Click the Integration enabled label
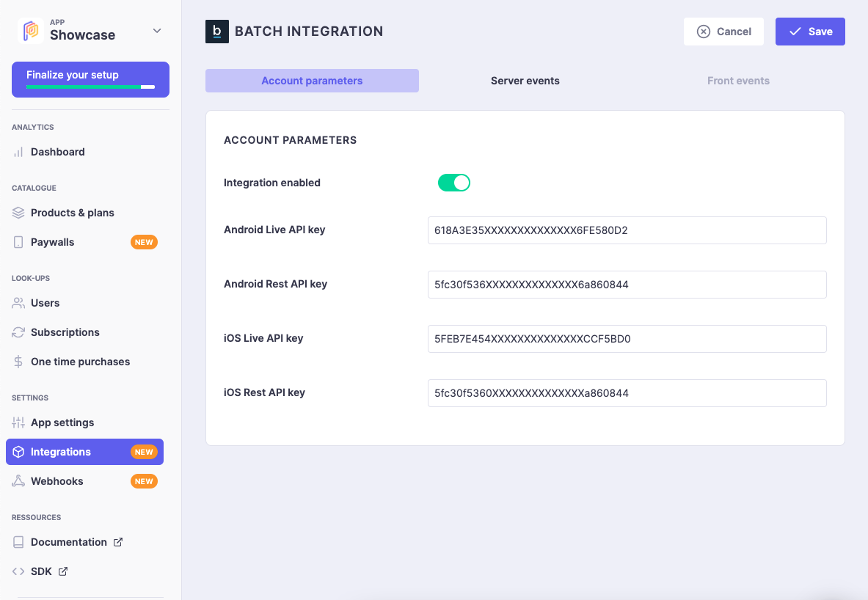 click(x=271, y=183)
